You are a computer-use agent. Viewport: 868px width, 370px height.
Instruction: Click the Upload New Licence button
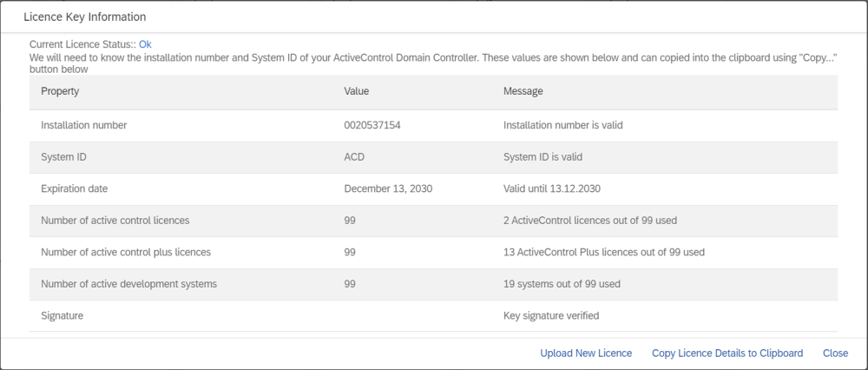586,353
